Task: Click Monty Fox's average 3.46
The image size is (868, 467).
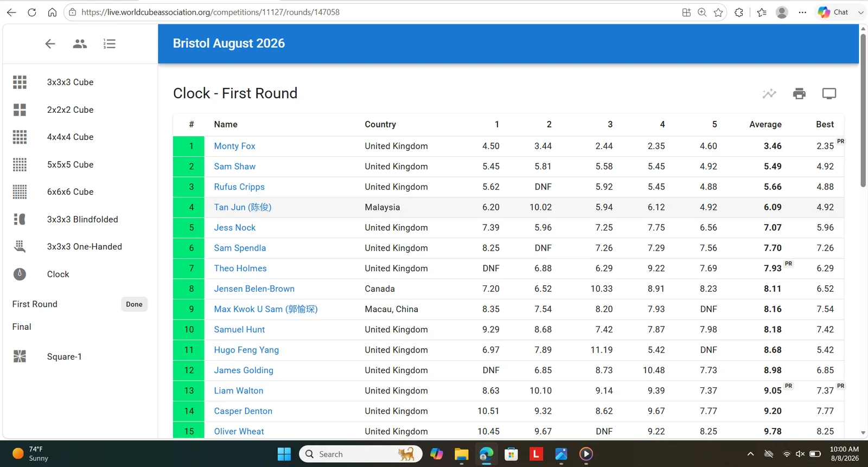Action: (x=773, y=146)
